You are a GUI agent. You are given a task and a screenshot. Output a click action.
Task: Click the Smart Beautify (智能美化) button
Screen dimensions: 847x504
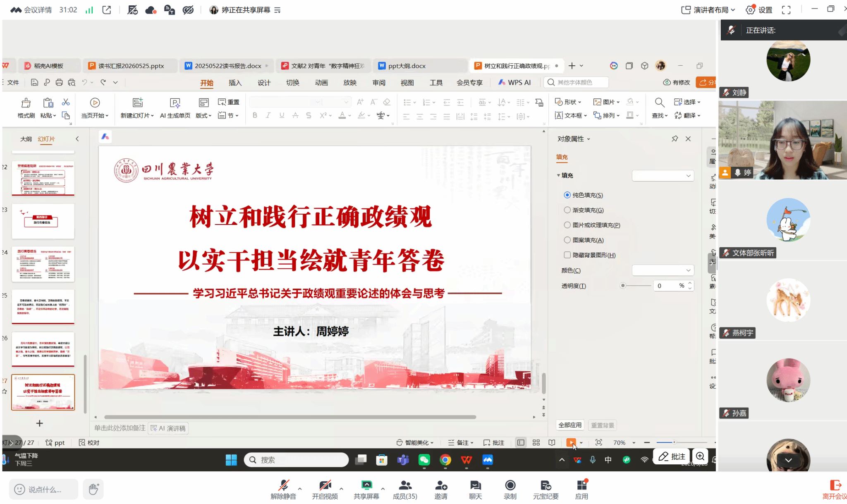(x=415, y=442)
